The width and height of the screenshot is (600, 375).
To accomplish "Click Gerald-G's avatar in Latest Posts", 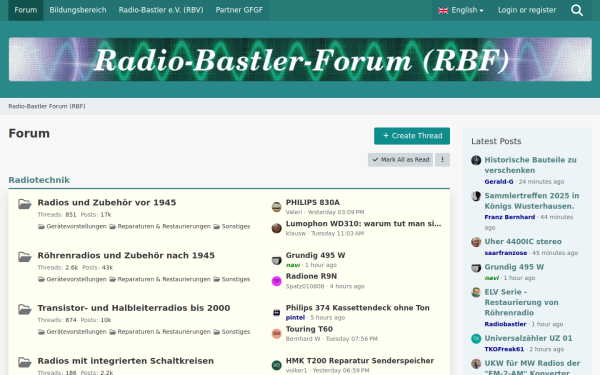I will click(x=476, y=160).
